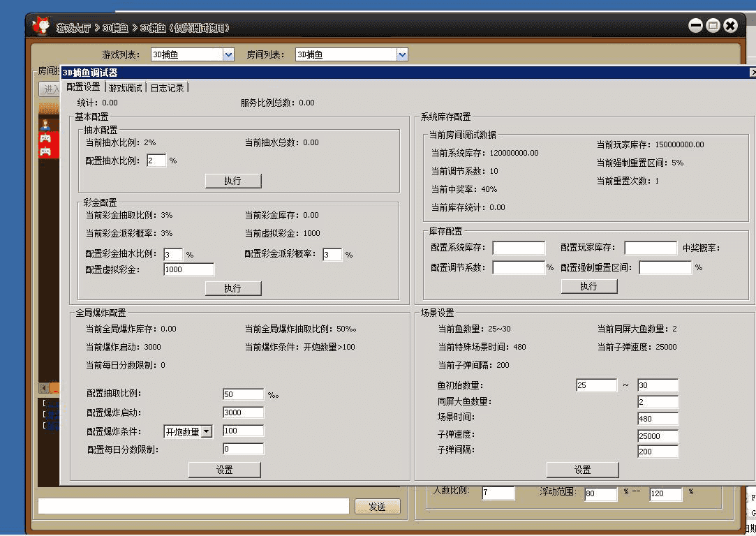The height and width of the screenshot is (536, 756).
Task: Minimize the game lobby window
Action: [695, 26]
